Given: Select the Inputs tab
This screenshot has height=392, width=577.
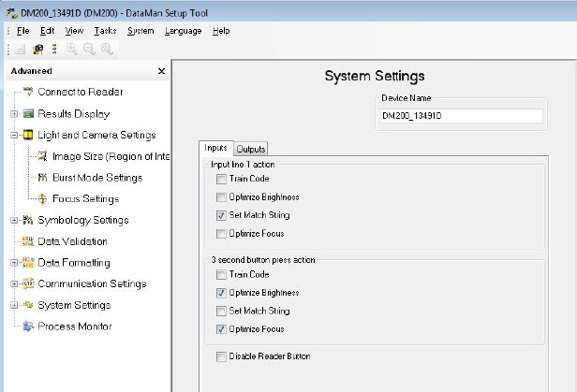Looking at the screenshot, I should (215, 148).
